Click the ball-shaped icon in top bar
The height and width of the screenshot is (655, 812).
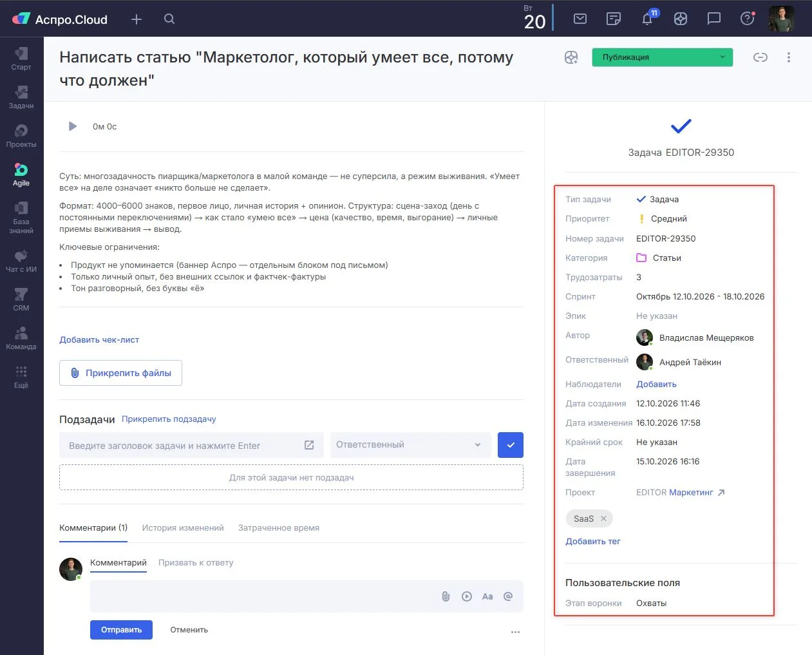[x=681, y=19]
